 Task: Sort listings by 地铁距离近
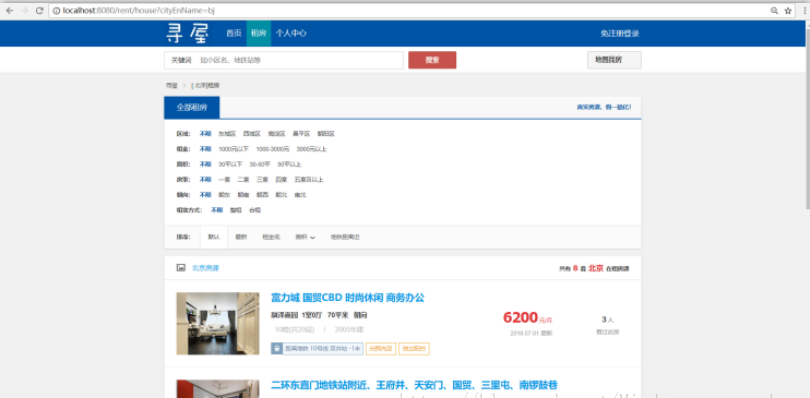[345, 237]
